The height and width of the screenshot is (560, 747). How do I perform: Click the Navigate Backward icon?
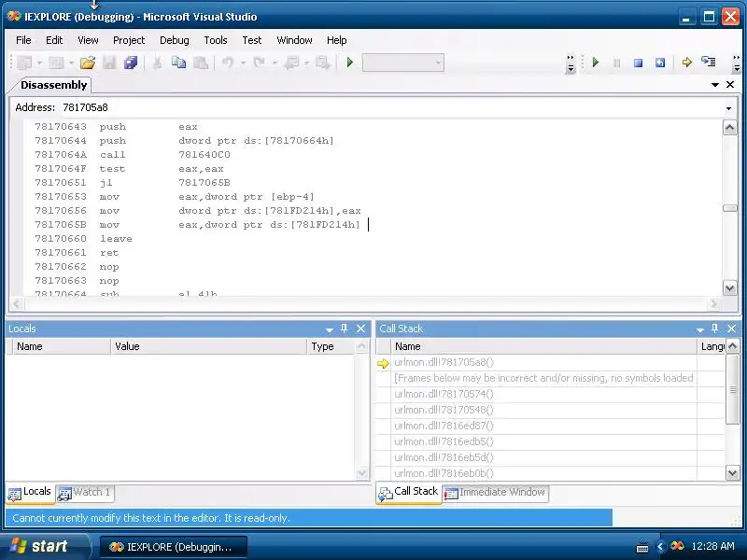291,63
